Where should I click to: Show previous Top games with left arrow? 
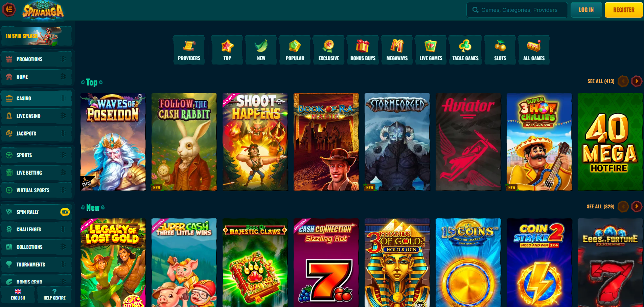point(623,81)
